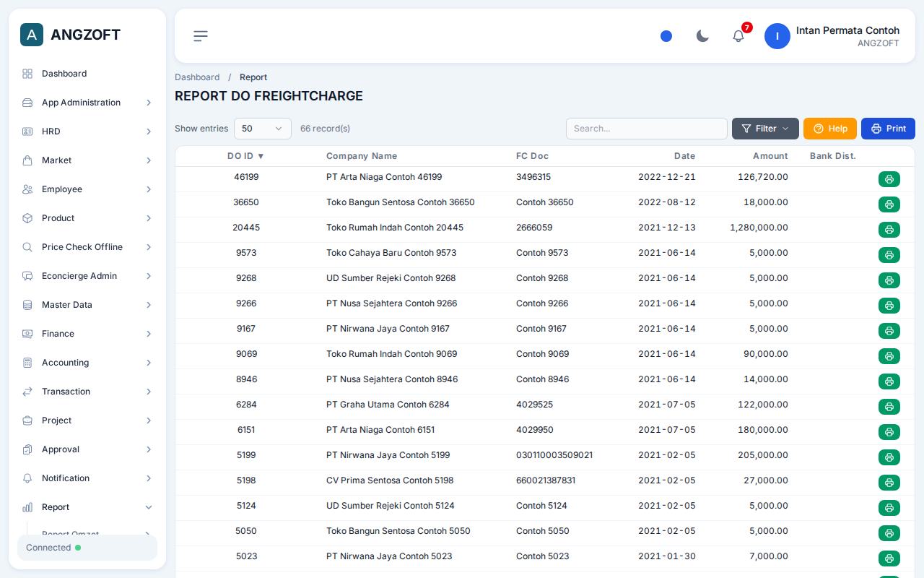Expand the HRD sidebar menu
The width and height of the screenshot is (924, 578).
click(x=87, y=131)
